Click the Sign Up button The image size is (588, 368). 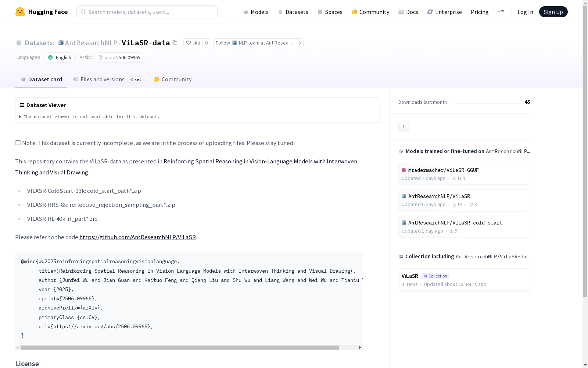click(553, 12)
